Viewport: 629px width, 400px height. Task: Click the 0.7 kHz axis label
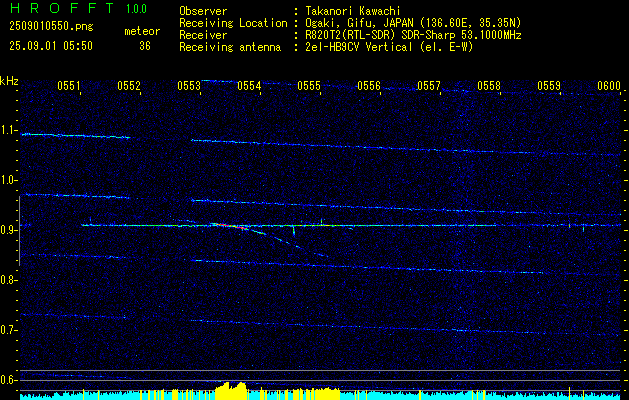coord(8,330)
